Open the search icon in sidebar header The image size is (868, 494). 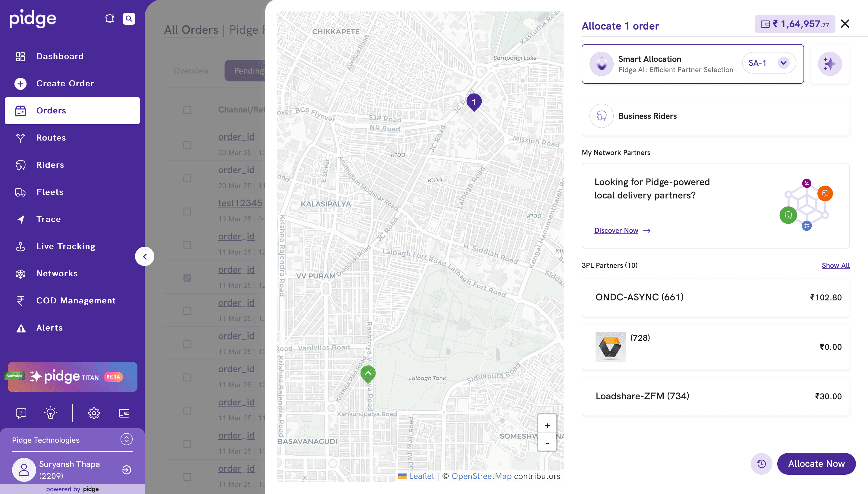click(129, 19)
